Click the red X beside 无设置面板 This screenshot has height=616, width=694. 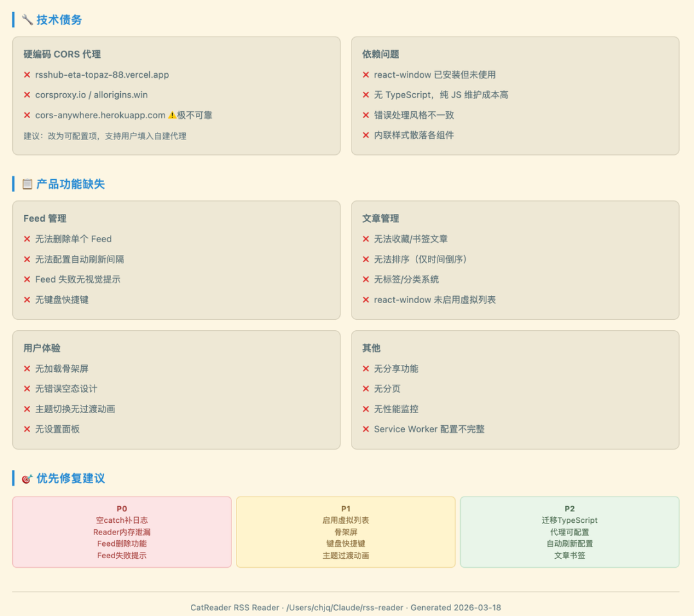pyautogui.click(x=27, y=429)
